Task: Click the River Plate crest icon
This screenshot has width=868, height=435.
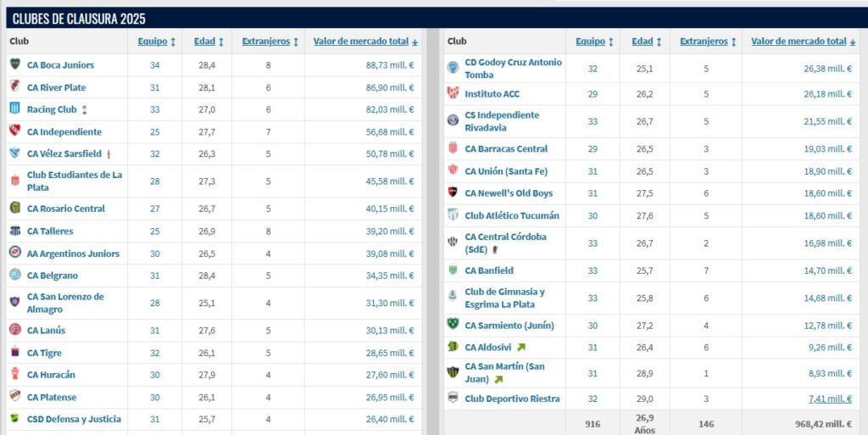Action: point(15,86)
